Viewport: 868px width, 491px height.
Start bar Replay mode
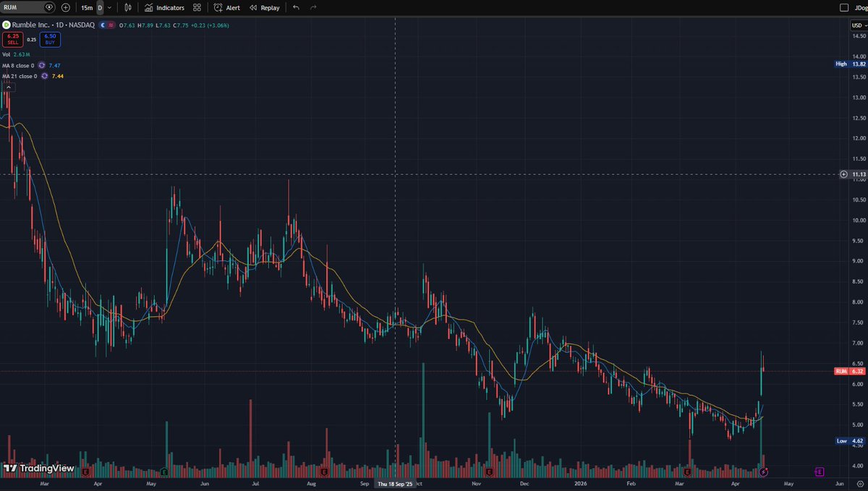264,8
